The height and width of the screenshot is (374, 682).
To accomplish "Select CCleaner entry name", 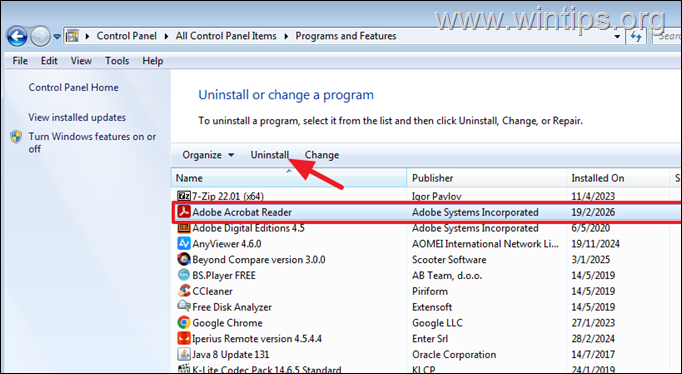I will [x=212, y=291].
